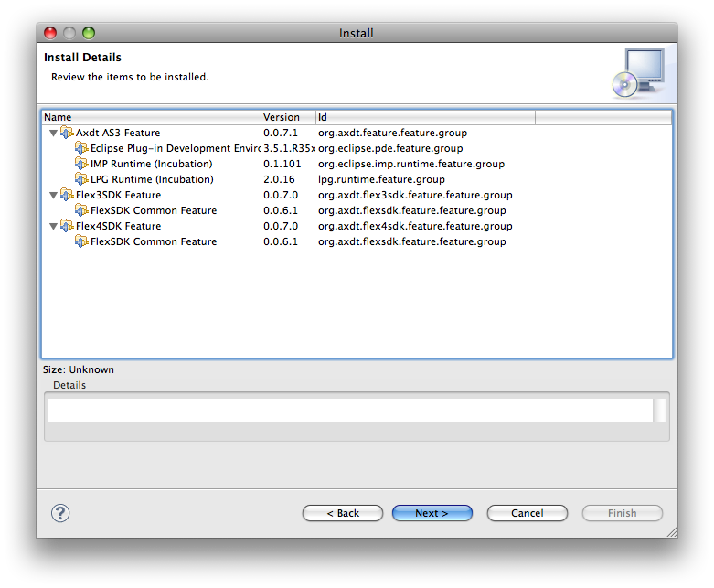Screen dimensions: 714x588
Task: Click the Flex4SDK Feature icon
Action: tap(67, 226)
